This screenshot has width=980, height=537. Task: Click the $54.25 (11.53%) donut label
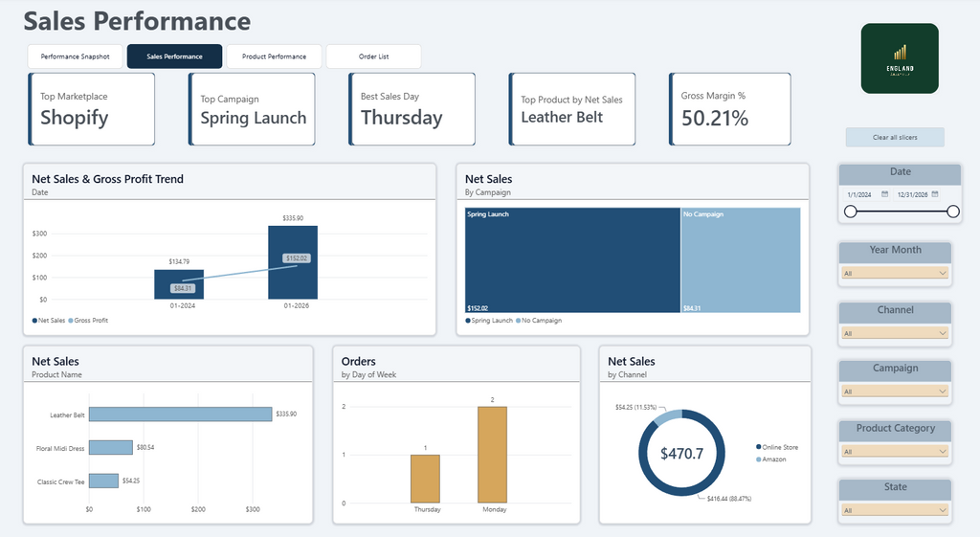(x=635, y=407)
